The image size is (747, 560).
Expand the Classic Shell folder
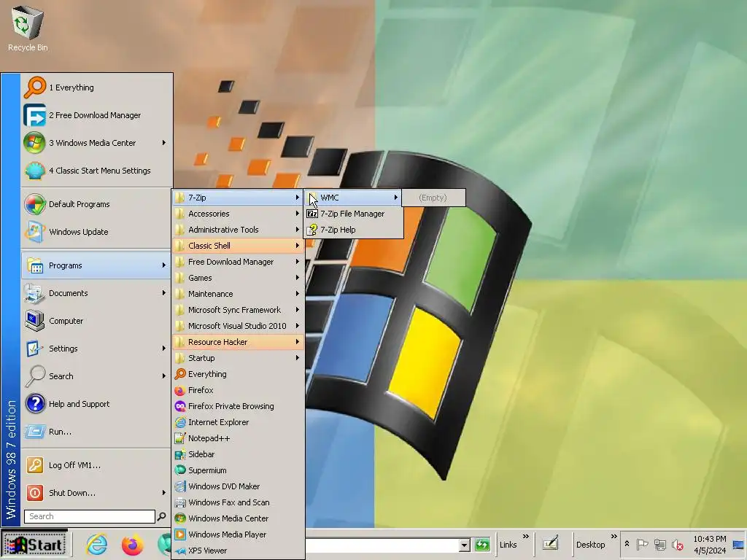239,246
